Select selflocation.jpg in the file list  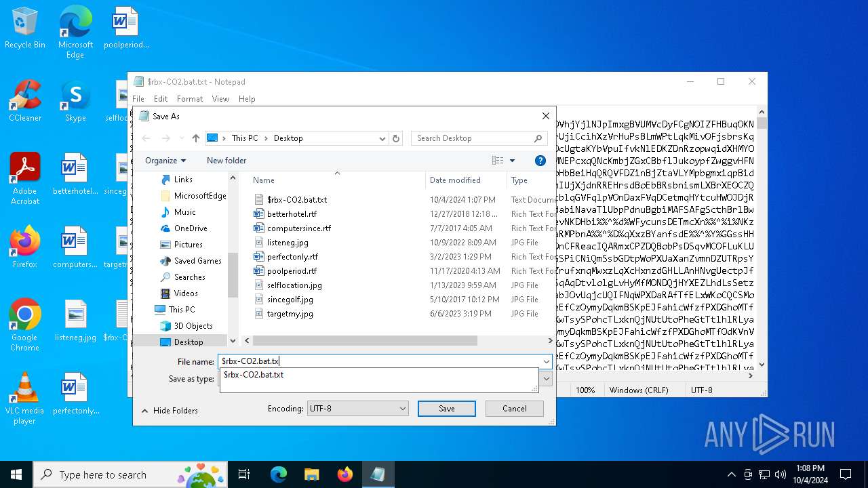coord(294,285)
